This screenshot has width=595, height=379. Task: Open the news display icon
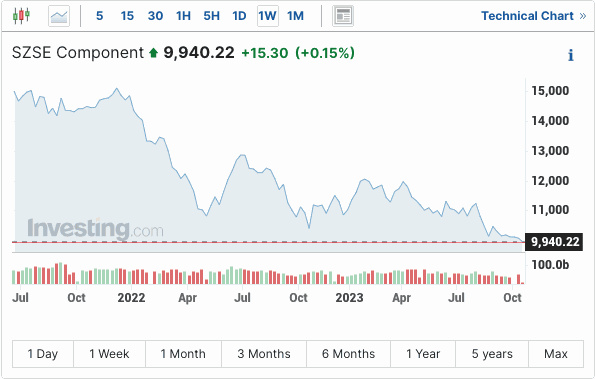pos(343,16)
